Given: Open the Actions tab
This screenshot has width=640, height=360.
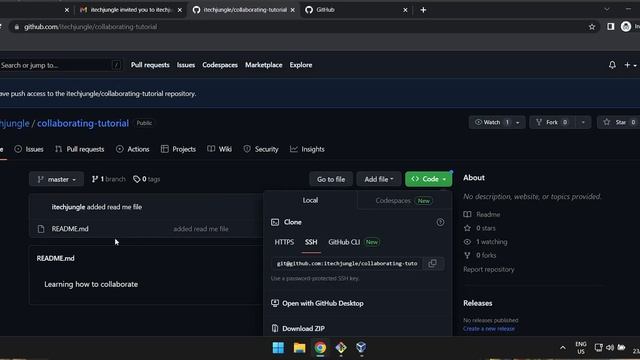Looking at the screenshot, I should point(133,149).
